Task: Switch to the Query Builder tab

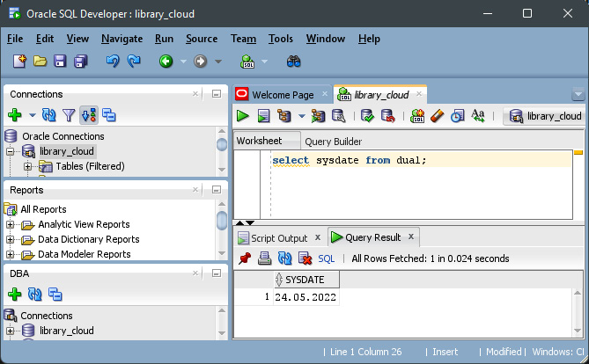Action: coord(333,142)
